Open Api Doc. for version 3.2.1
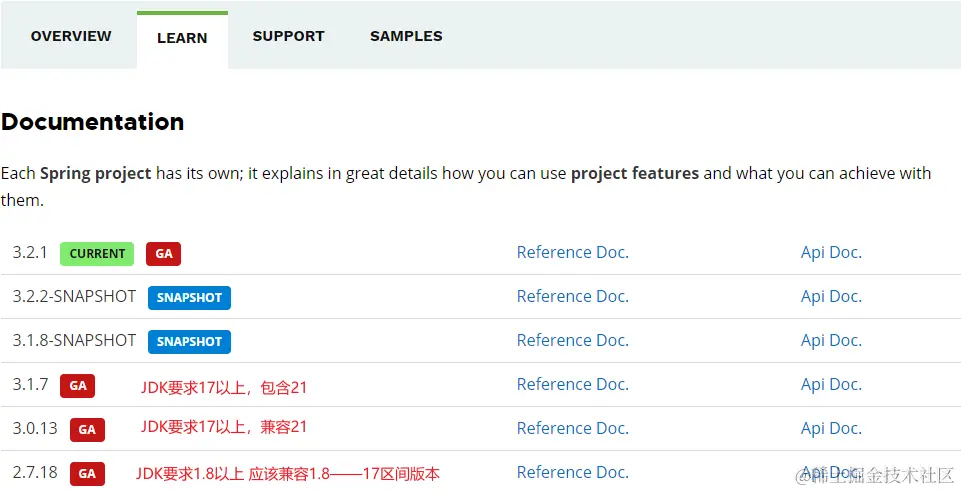The image size is (961, 492). (x=831, y=252)
